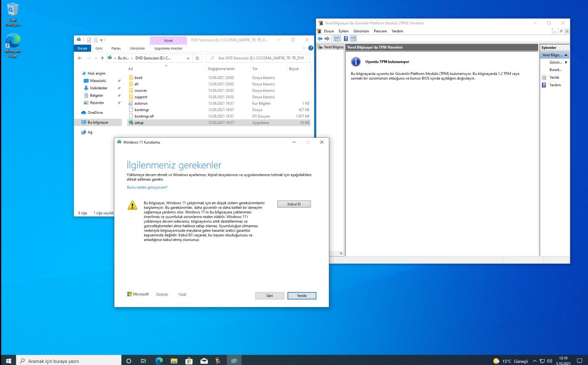Click forward arrow in TPM console toolbar
The image size is (588, 365).
pos(327,39)
